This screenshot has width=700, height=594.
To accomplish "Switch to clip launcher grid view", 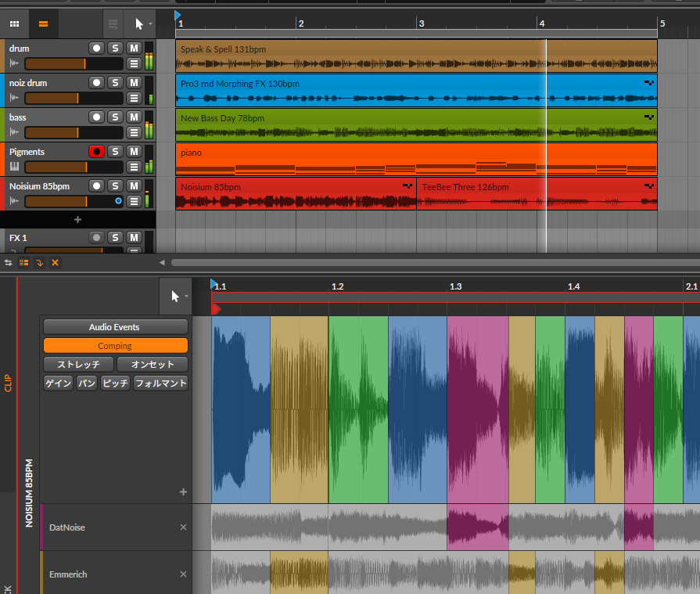I will (x=15, y=23).
